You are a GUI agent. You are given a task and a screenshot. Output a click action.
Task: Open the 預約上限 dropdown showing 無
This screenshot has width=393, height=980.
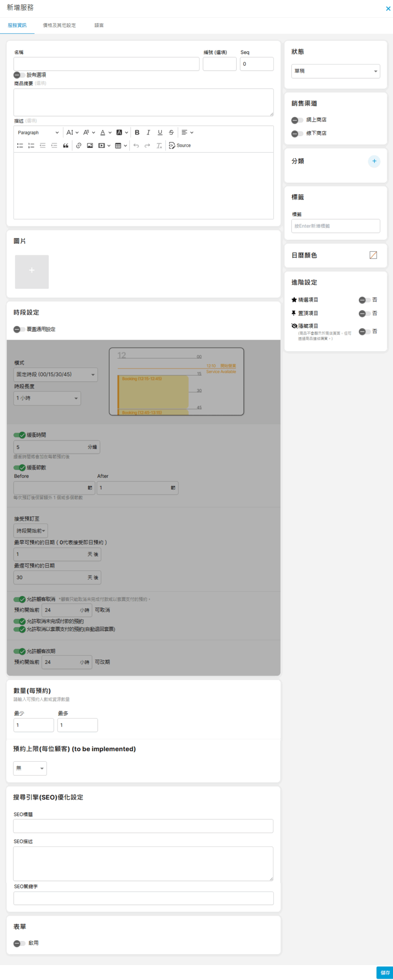tap(30, 768)
